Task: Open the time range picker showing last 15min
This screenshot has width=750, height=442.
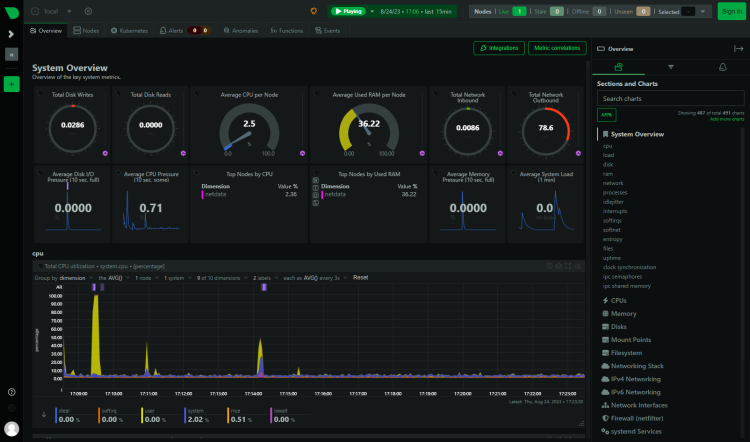Action: pyautogui.click(x=416, y=11)
